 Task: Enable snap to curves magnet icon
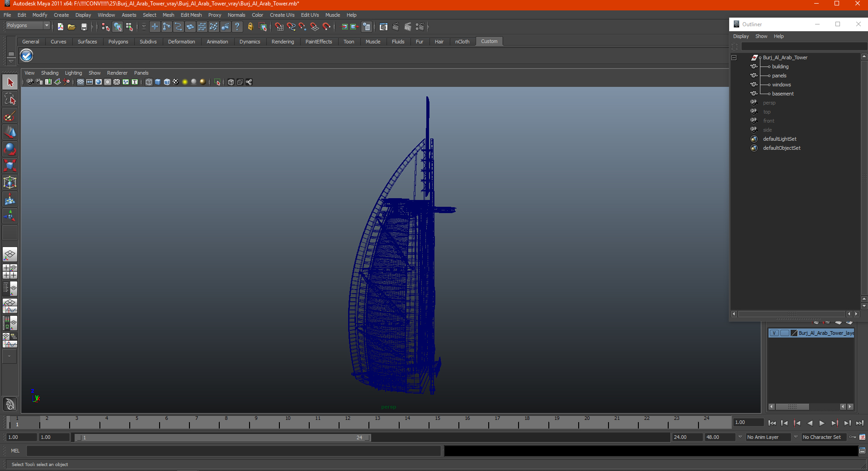(291, 27)
